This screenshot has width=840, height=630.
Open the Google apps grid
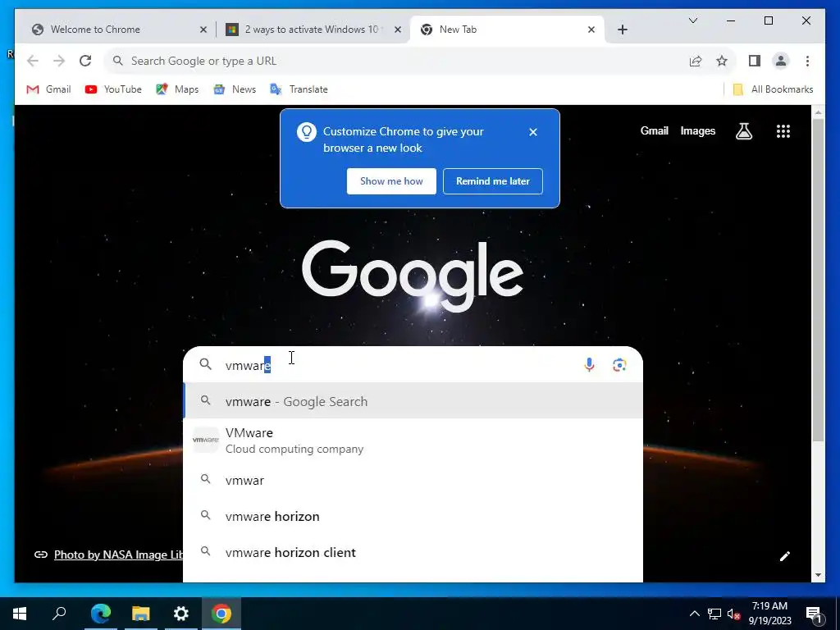[x=783, y=131]
